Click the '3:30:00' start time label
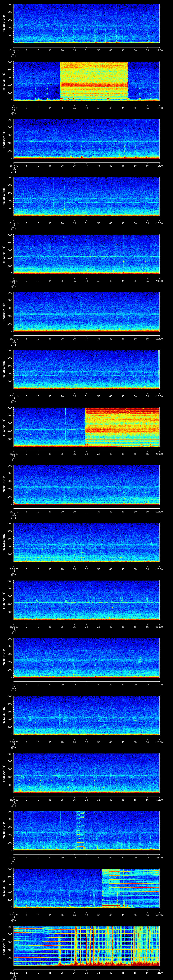This screenshot has width=173, height=980. pos(14,857)
